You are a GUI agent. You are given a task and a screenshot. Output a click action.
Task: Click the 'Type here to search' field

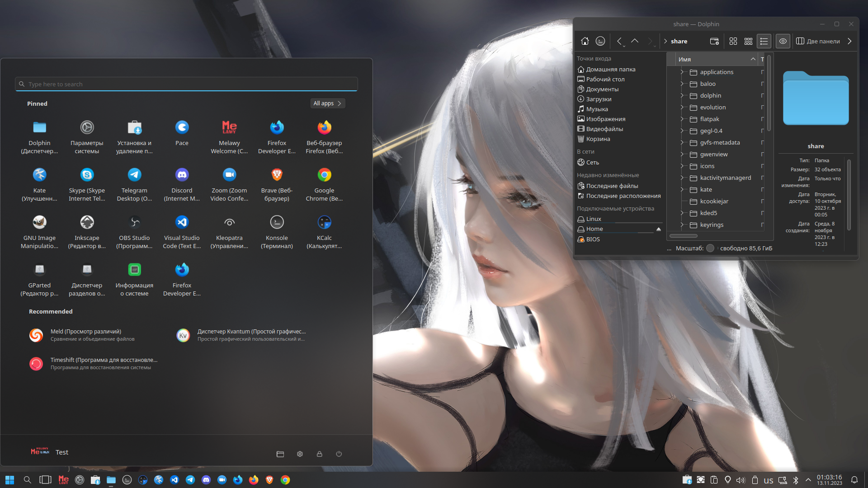point(186,84)
